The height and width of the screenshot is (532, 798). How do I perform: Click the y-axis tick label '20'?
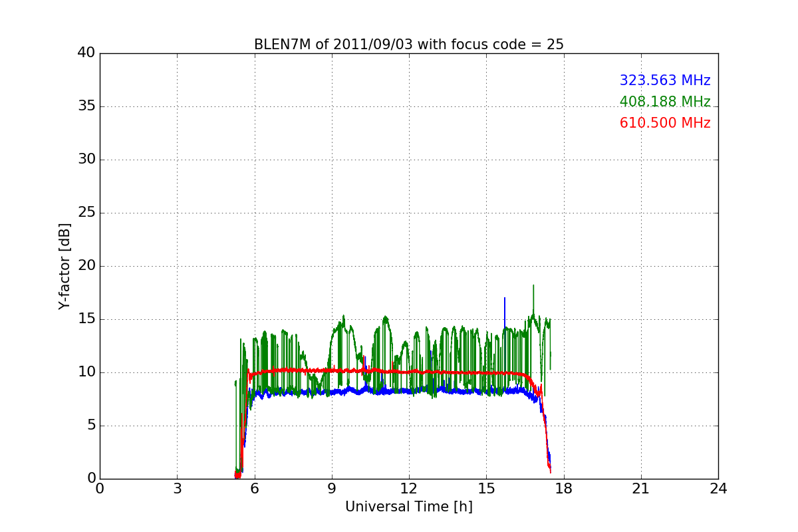(86, 266)
